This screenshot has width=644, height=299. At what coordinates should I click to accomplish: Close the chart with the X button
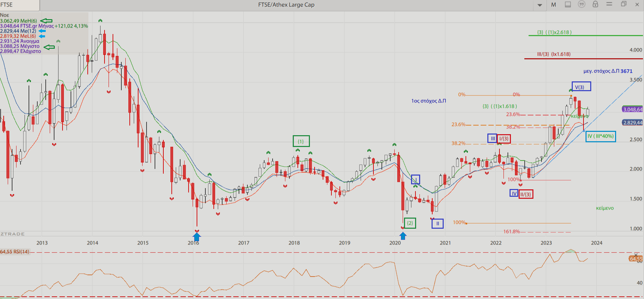(x=637, y=4)
